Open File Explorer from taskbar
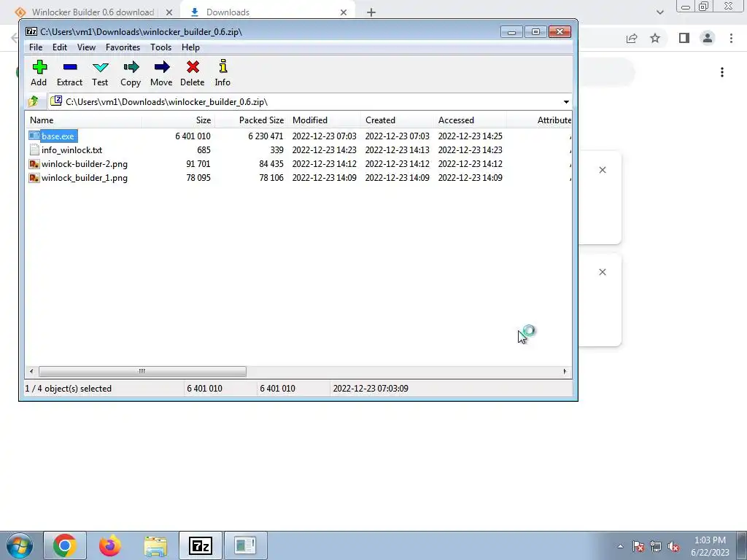The height and width of the screenshot is (560, 747). 156,545
